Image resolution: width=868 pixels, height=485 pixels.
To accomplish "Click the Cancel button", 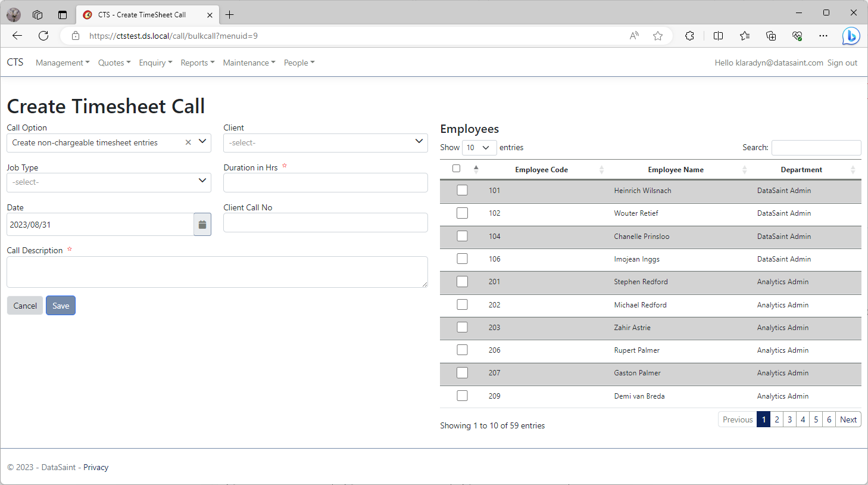I will (25, 306).
